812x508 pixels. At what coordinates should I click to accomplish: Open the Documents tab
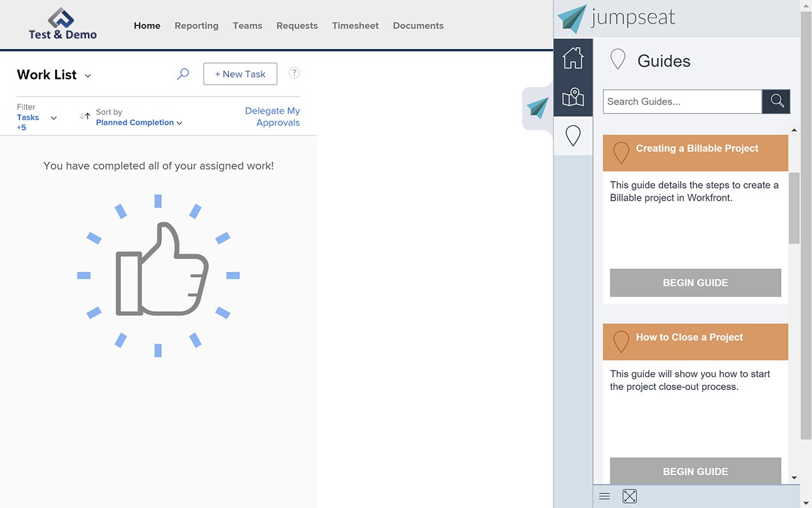pyautogui.click(x=418, y=25)
